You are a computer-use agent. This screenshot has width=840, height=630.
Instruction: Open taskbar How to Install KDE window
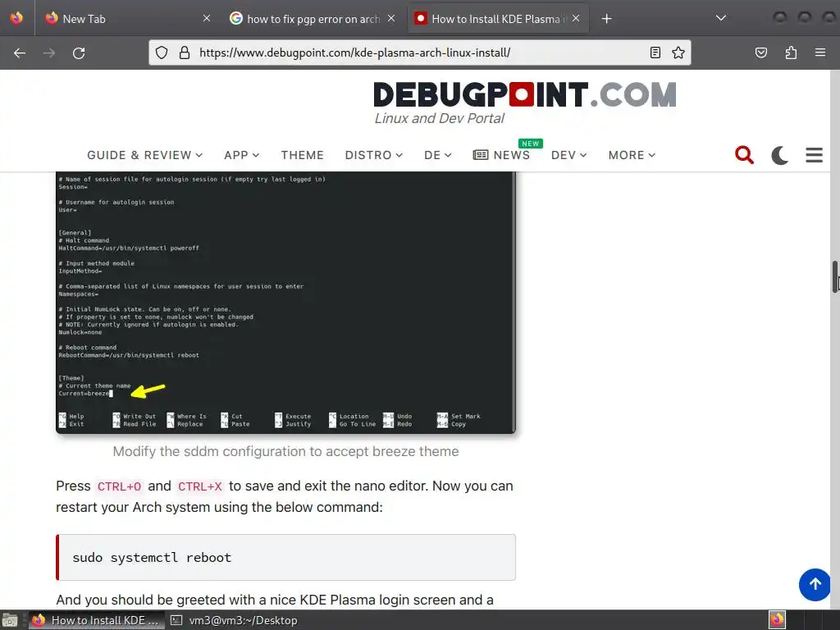click(x=97, y=620)
